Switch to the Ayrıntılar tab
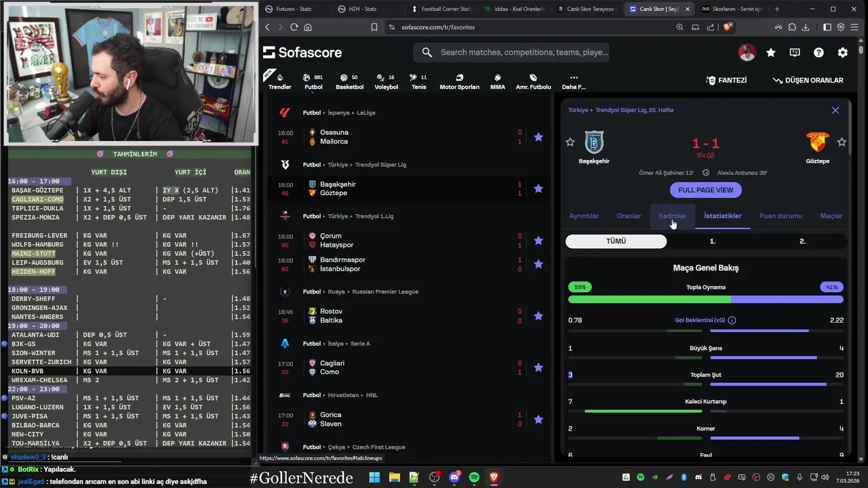Image resolution: width=868 pixels, height=488 pixels. click(584, 216)
